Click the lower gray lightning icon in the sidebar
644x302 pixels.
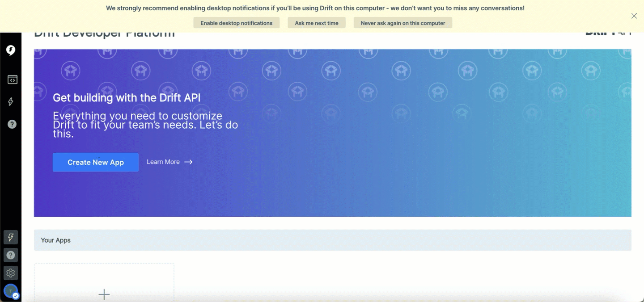pyautogui.click(x=11, y=237)
